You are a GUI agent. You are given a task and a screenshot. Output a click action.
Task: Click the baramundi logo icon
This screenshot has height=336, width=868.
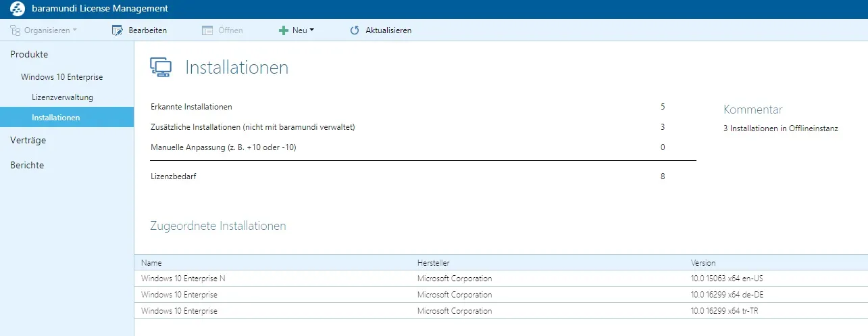click(17, 9)
